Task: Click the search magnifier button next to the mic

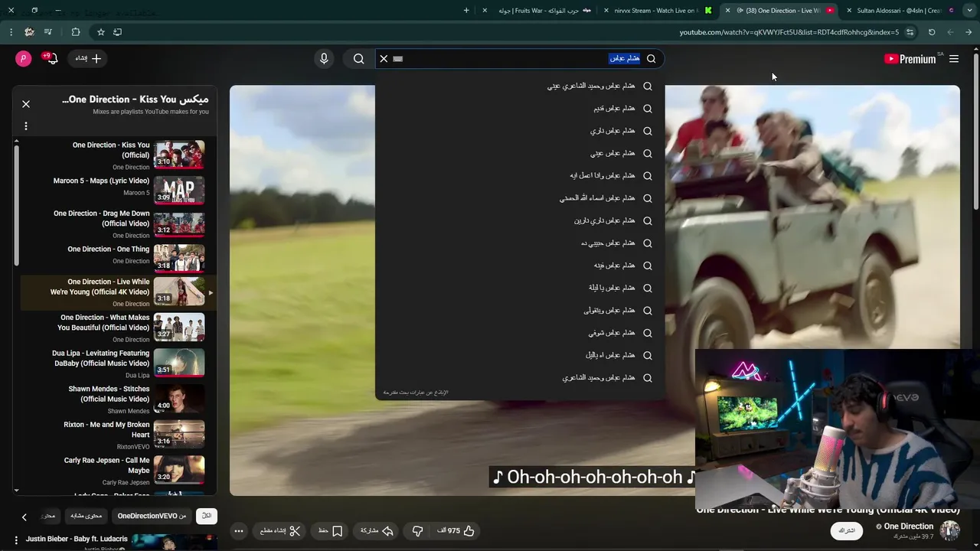Action: 358,59
